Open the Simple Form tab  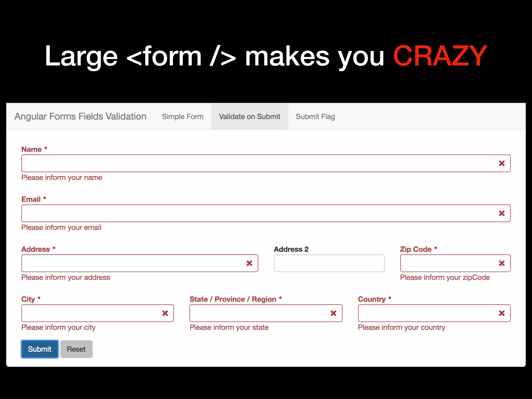click(x=183, y=117)
